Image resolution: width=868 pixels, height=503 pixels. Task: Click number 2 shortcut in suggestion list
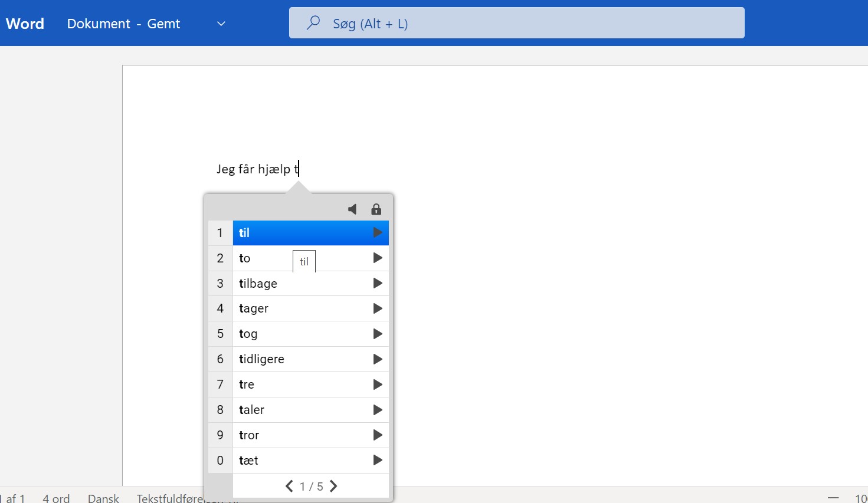coord(220,258)
